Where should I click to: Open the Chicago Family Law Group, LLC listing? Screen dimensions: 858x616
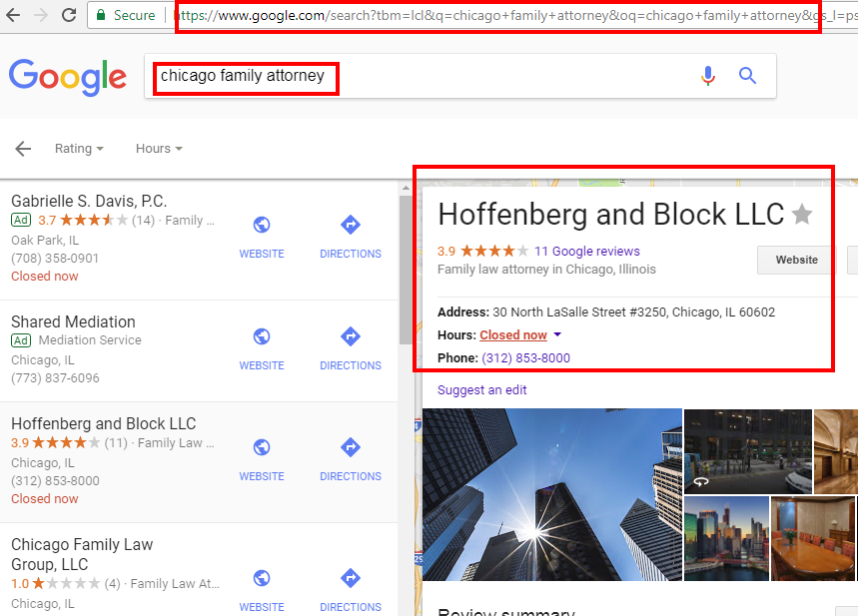pos(82,554)
